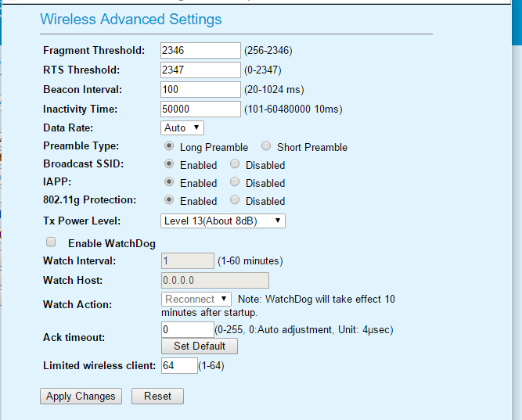
Task: Click the Apply Changes button
Action: [x=81, y=396]
